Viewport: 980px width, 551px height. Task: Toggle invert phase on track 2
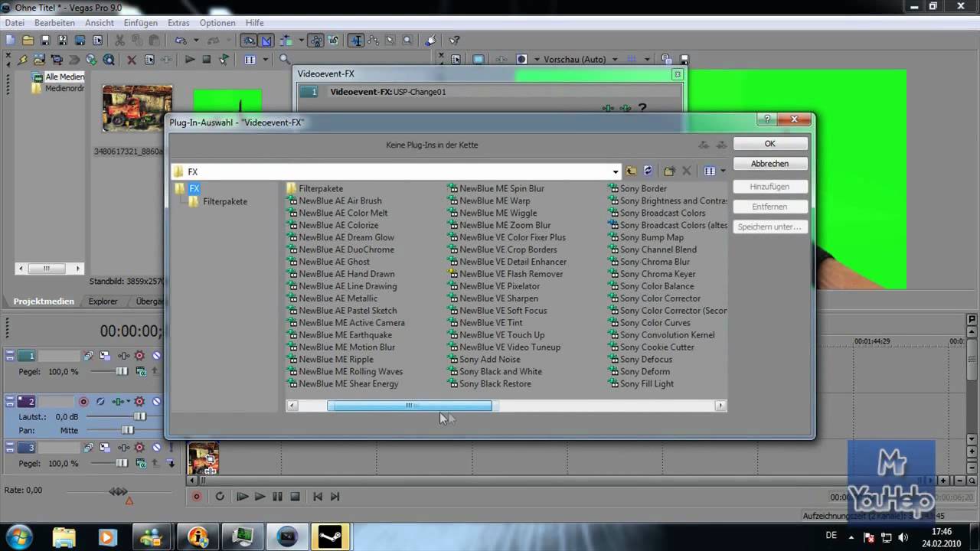100,402
